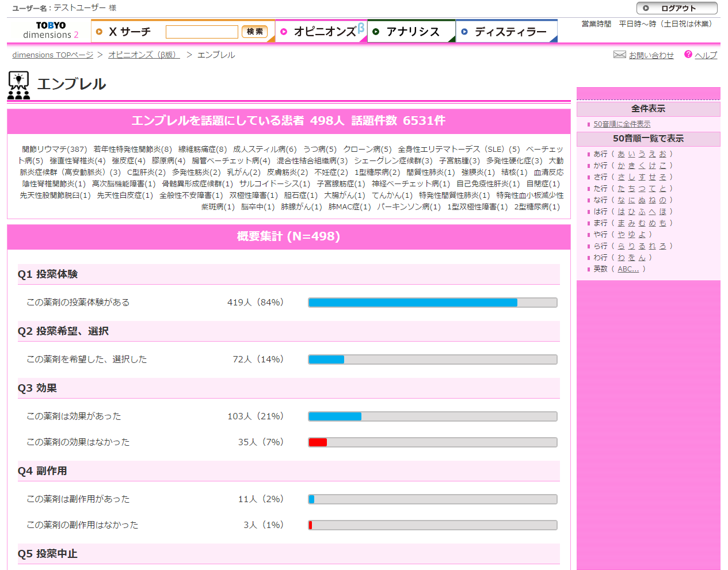Screen dimensions: 728x570
Task: Select あ in the あ行 index
Action: click(x=621, y=154)
